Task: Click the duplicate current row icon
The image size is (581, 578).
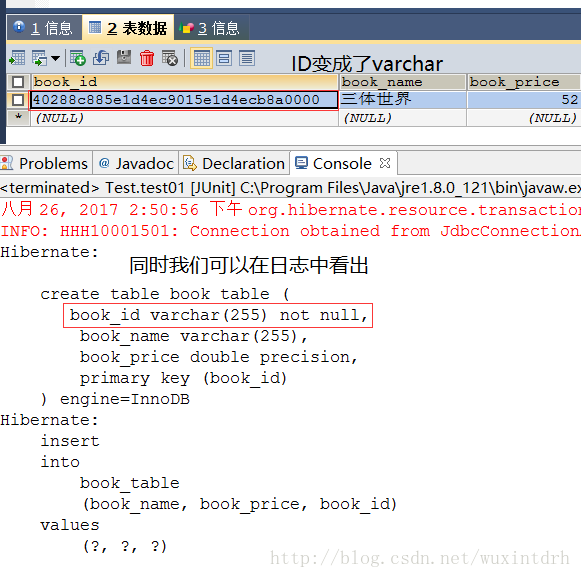Action: coord(101,58)
